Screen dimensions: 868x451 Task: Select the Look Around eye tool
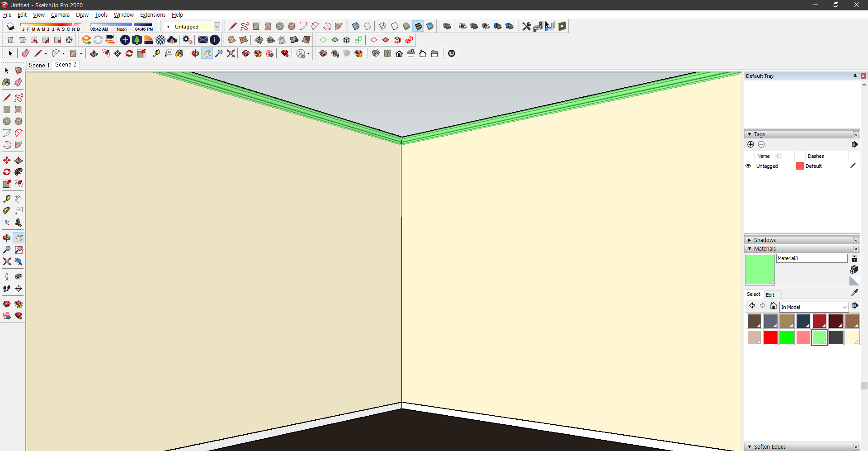coord(19,277)
